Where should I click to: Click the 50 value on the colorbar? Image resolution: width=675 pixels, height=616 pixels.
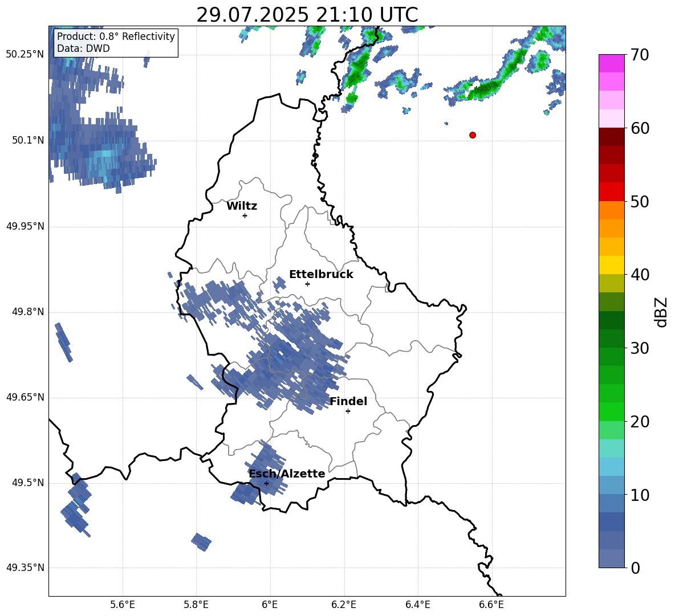coord(640,201)
